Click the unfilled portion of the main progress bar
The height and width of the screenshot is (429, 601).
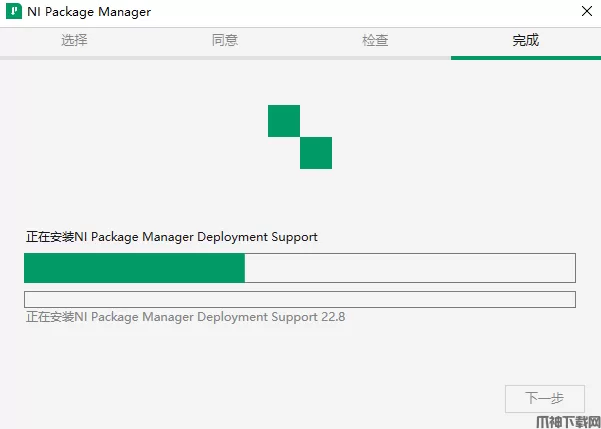pos(410,268)
